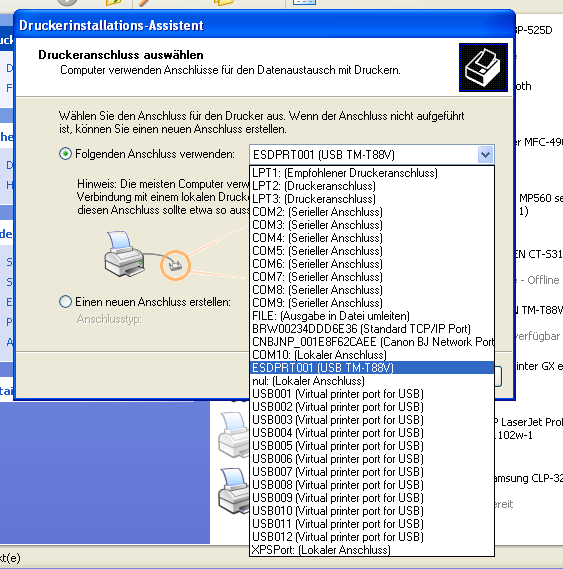Choose LPT2: (Druckeranschluss) entry
The image size is (563, 569).
coord(372,186)
